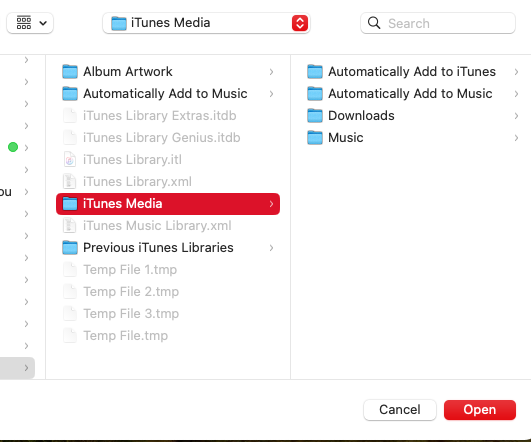Expand the Downloads folder chevron
The width and height of the screenshot is (531, 442).
(x=516, y=116)
